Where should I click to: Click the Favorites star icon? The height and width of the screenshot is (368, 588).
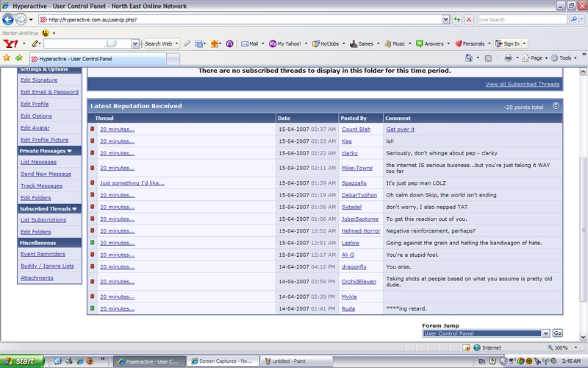[7, 57]
